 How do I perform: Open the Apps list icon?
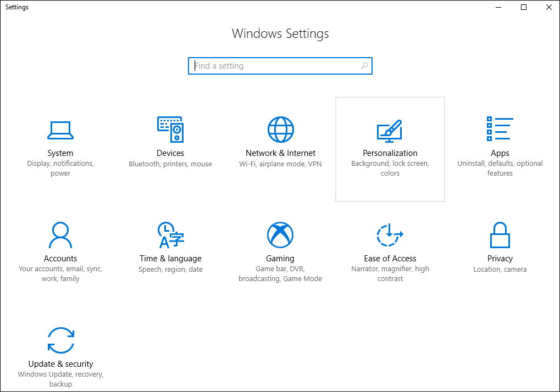[500, 130]
